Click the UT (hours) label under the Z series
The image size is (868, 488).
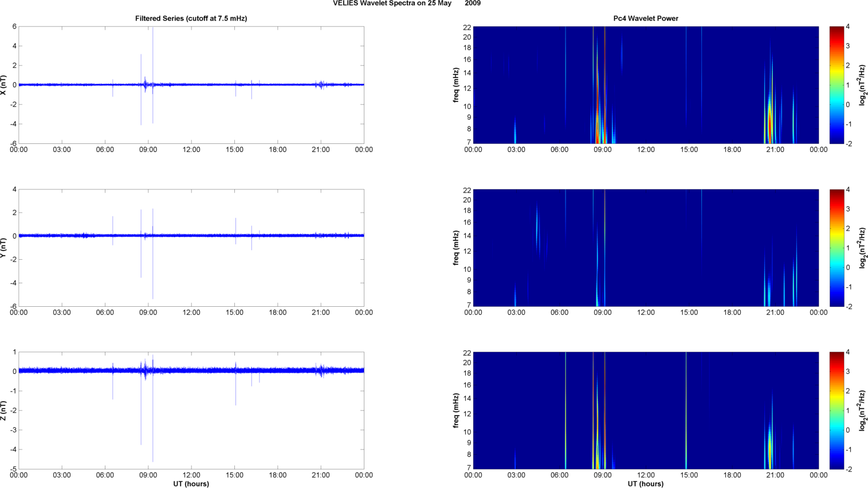pos(191,484)
